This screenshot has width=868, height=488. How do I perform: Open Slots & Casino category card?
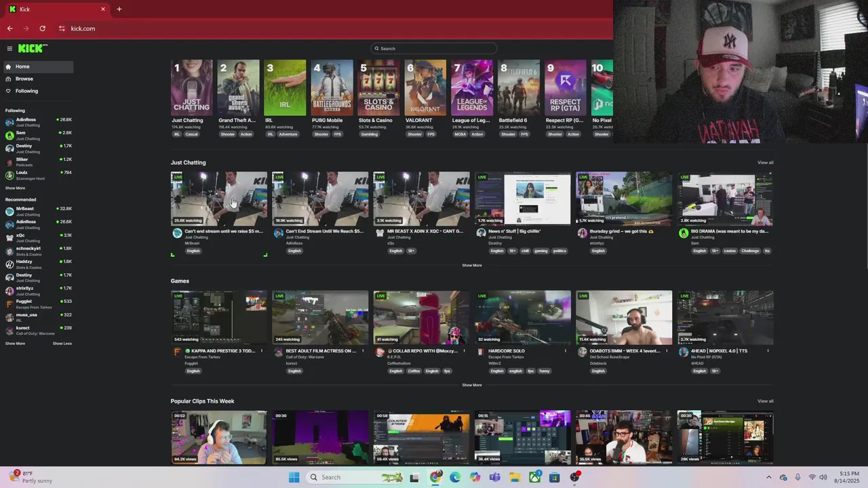click(x=378, y=87)
